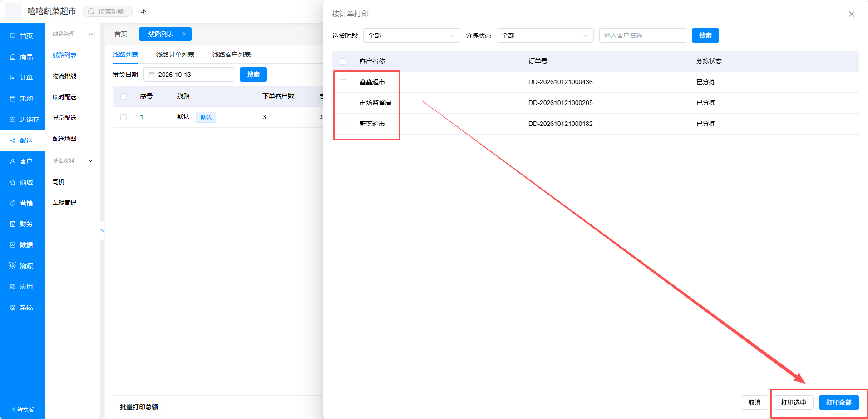Collapse the 线路管理 menu group
Viewport: 868px width, 419px height.
tap(90, 34)
